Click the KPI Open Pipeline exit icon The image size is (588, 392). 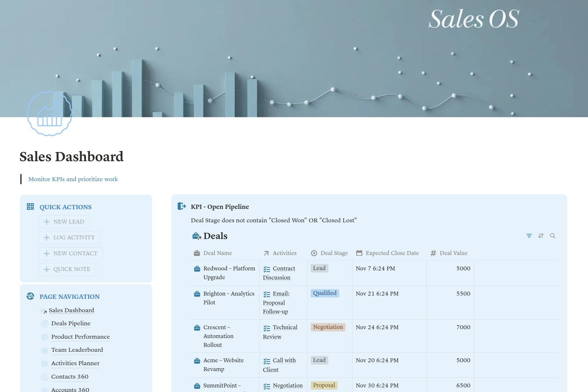[182, 206]
